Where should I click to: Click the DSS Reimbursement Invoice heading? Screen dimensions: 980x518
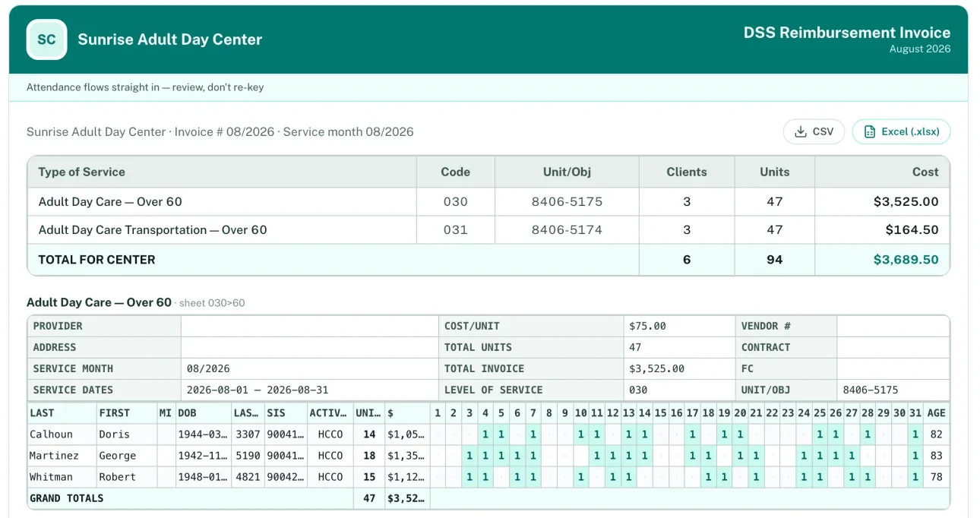[847, 33]
